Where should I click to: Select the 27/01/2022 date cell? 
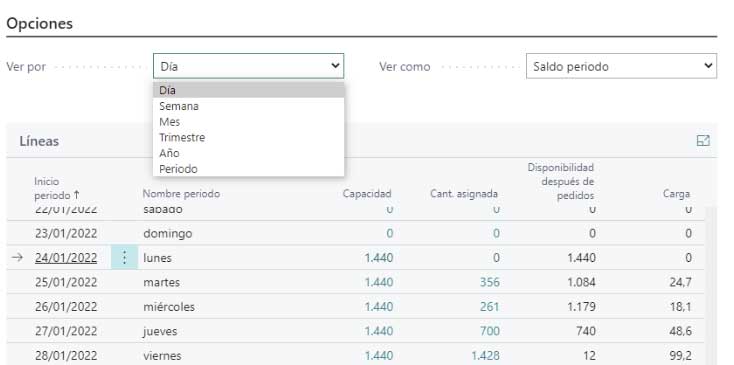pos(66,331)
